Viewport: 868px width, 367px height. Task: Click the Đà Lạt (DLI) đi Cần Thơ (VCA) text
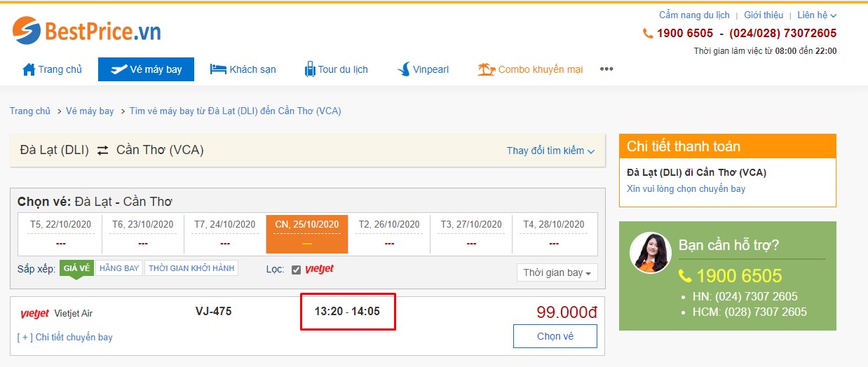tap(696, 172)
